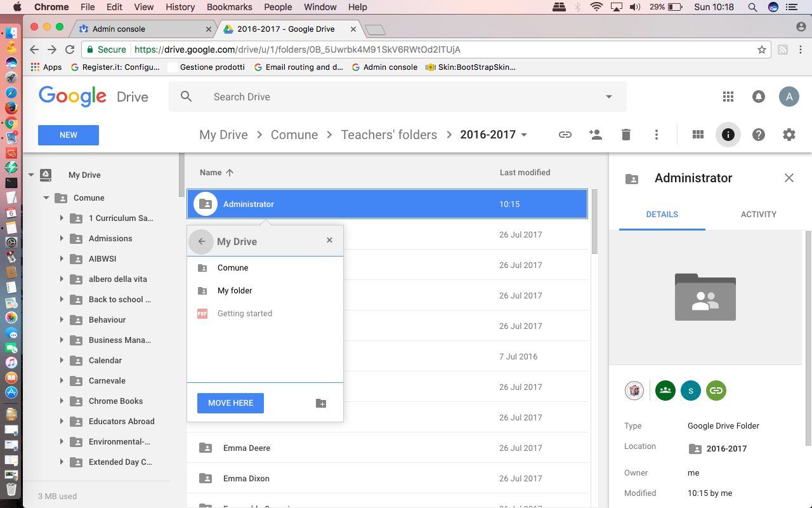Click the get shareable link icon
Viewport: 812px width, 508px height.
(x=565, y=135)
